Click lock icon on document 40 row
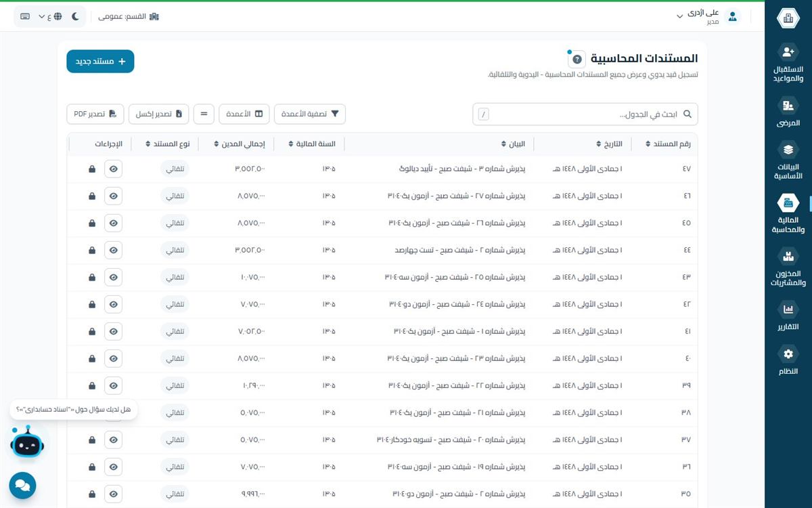 92,358
